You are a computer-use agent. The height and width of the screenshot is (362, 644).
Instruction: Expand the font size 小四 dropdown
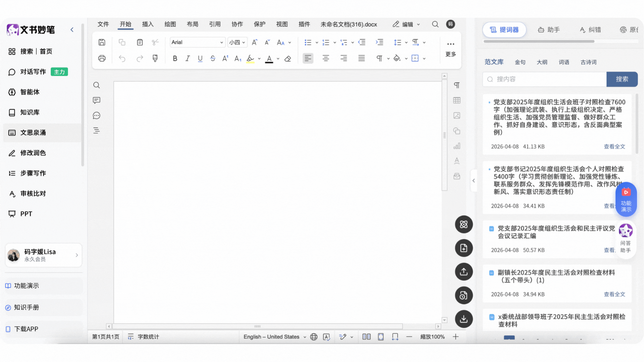pyautogui.click(x=237, y=42)
